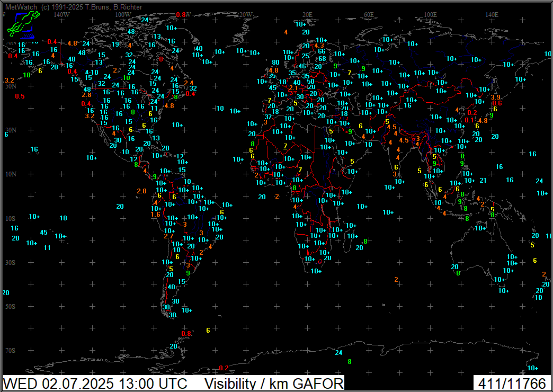Click the Visibility / km GAFOR label
The width and height of the screenshot is (553, 392).
(274, 383)
